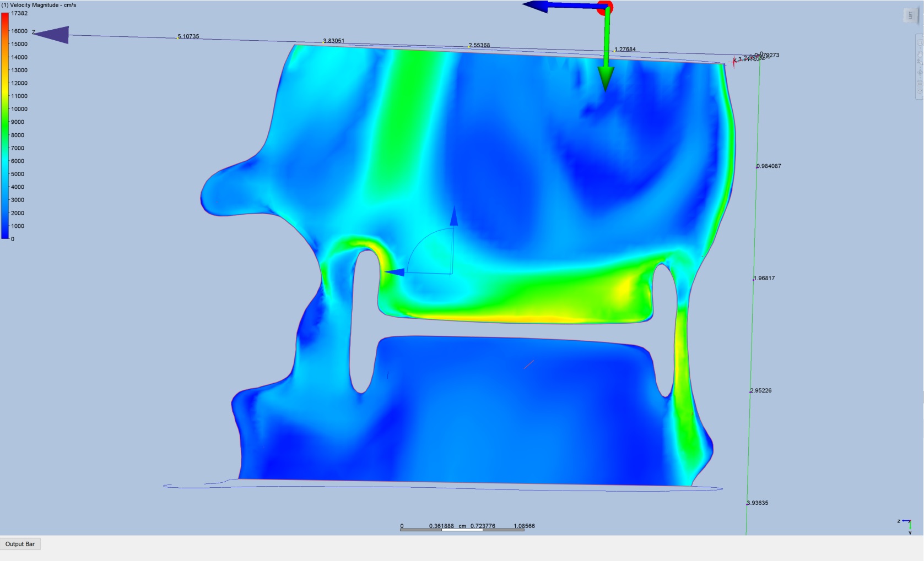Click the red origin sphere of the plane triad
The image size is (924, 561).
pos(606,8)
